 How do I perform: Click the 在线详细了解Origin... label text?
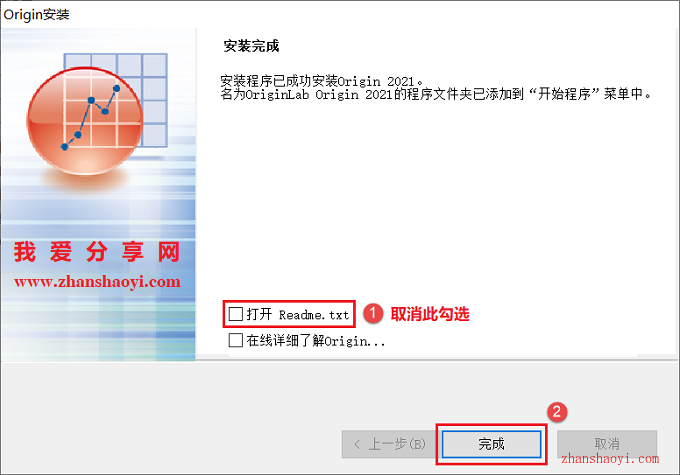tap(316, 341)
